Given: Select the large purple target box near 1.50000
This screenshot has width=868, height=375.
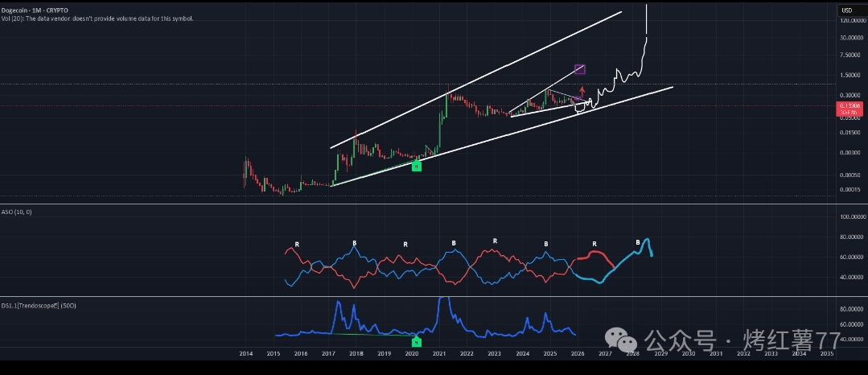Looking at the screenshot, I should (x=579, y=69).
